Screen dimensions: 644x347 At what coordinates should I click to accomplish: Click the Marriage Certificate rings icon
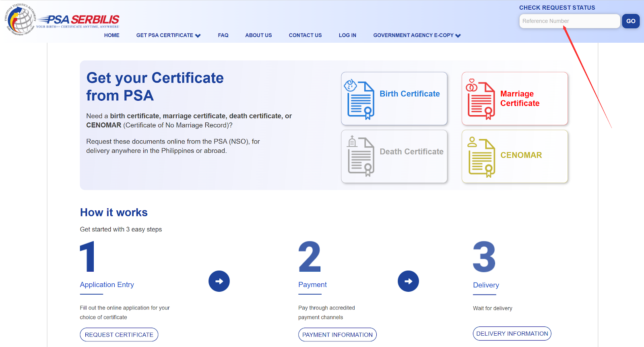point(471,85)
